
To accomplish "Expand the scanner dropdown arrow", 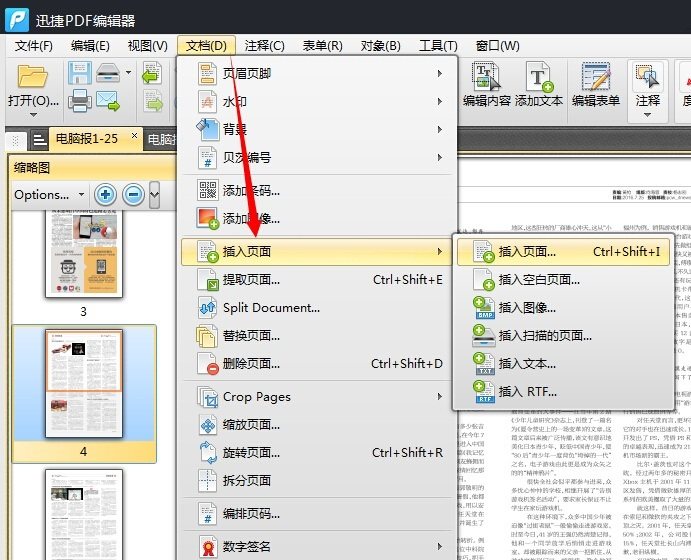I will click(128, 72).
